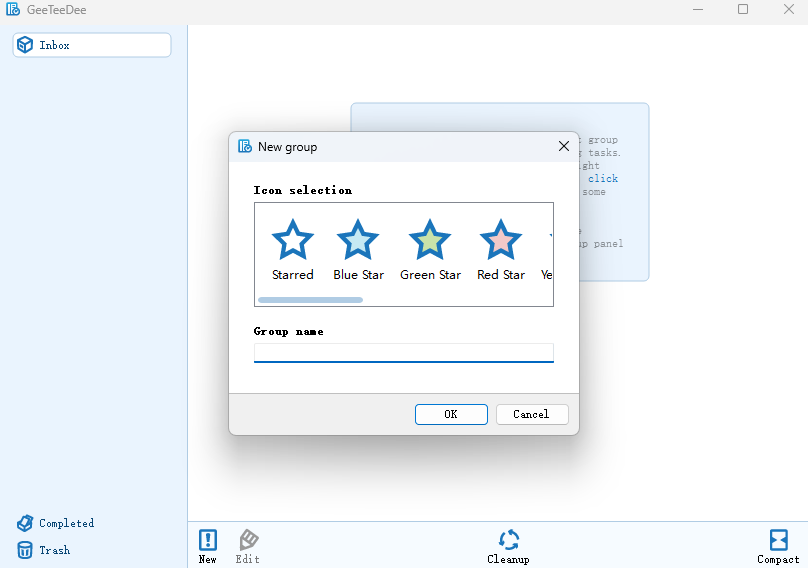Image resolution: width=808 pixels, height=568 pixels.
Task: Click the Group name text field
Action: (x=403, y=353)
